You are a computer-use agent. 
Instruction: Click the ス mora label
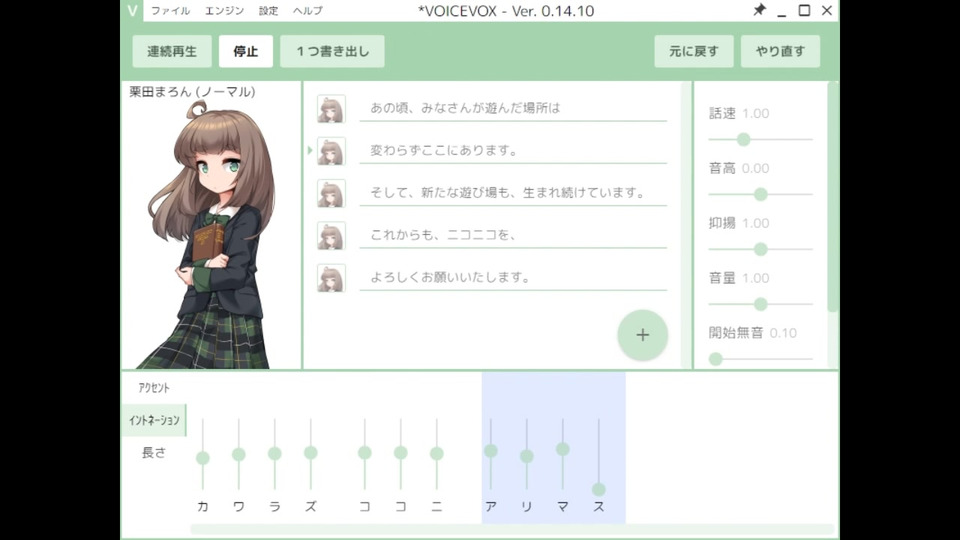click(x=599, y=506)
